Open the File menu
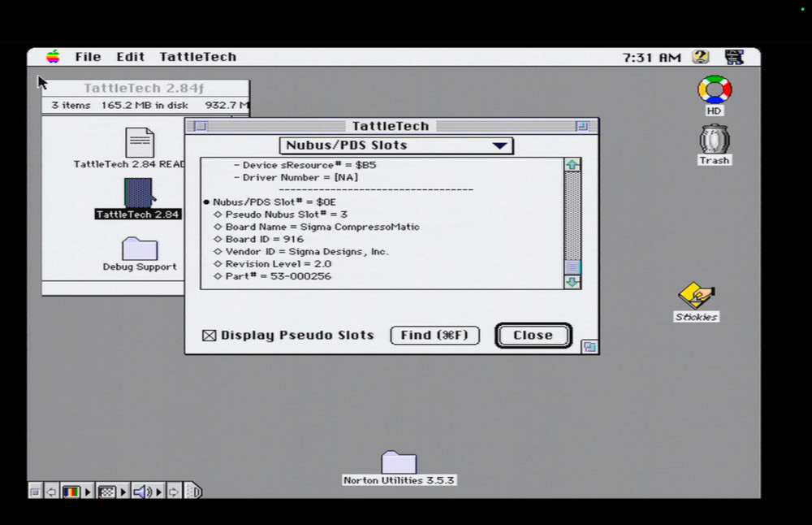Viewport: 812px width, 525px height. (x=88, y=57)
